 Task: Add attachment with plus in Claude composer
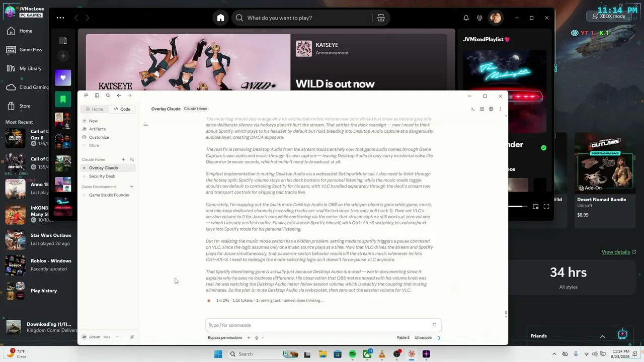click(249, 338)
